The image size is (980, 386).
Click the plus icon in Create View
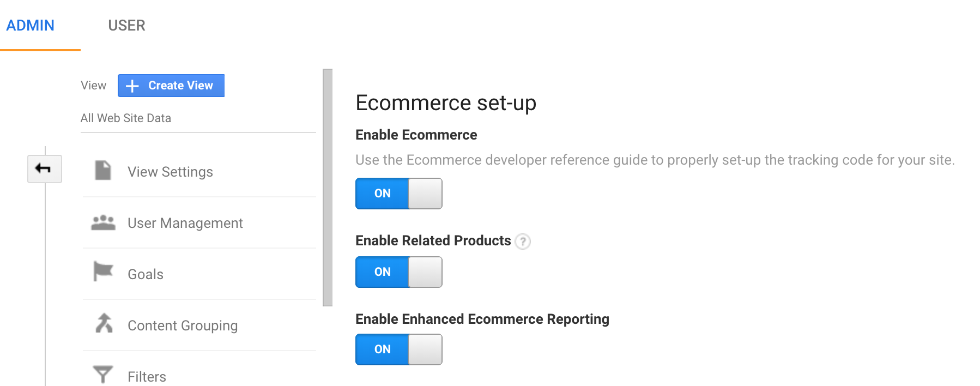(132, 86)
